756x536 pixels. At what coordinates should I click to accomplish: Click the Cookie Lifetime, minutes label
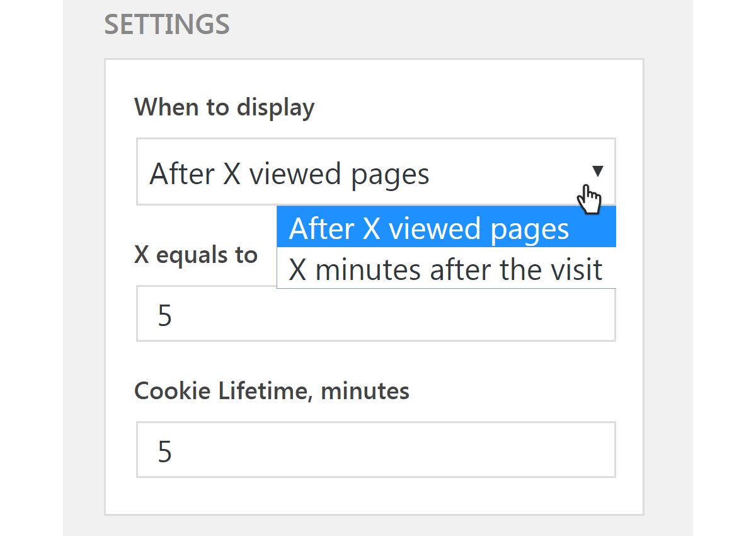[x=272, y=391]
